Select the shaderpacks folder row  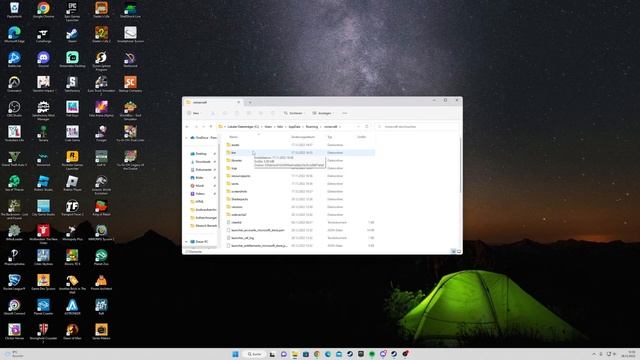click(x=300, y=199)
